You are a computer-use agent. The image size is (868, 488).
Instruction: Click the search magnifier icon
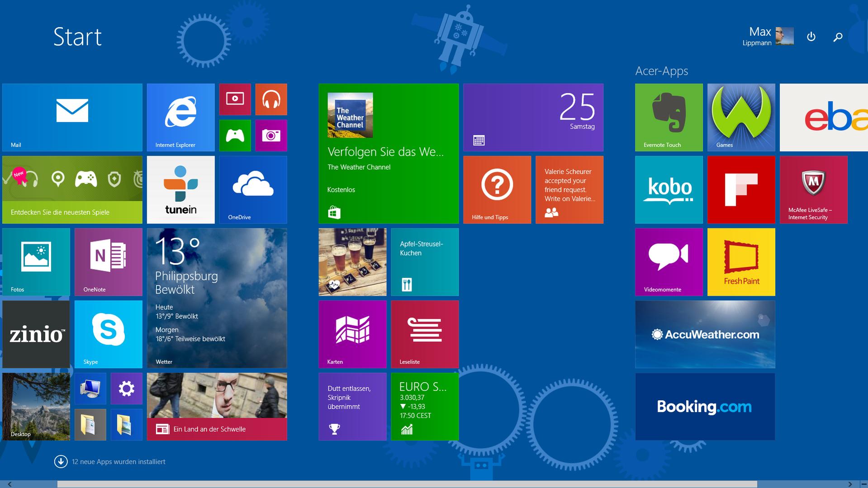tap(838, 37)
